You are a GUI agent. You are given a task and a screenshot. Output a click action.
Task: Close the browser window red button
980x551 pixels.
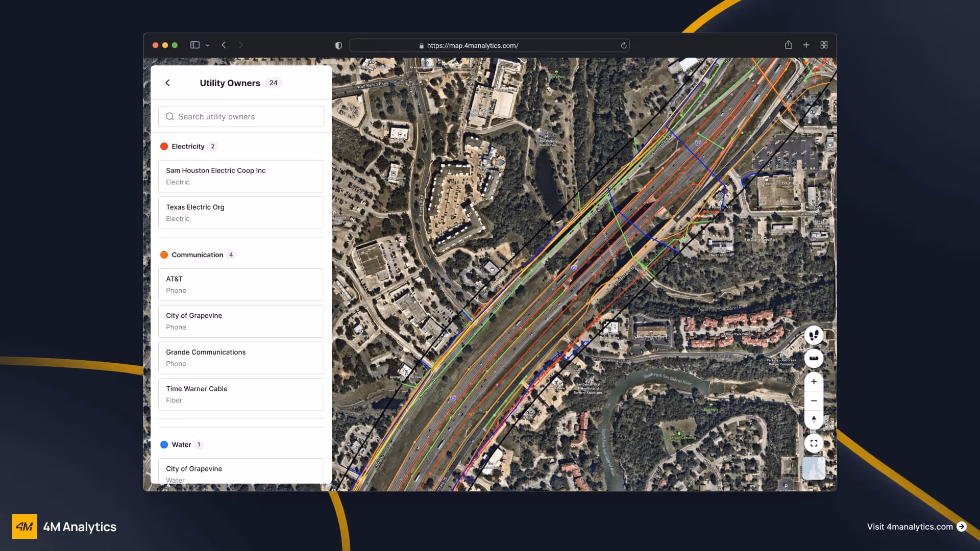tap(155, 45)
